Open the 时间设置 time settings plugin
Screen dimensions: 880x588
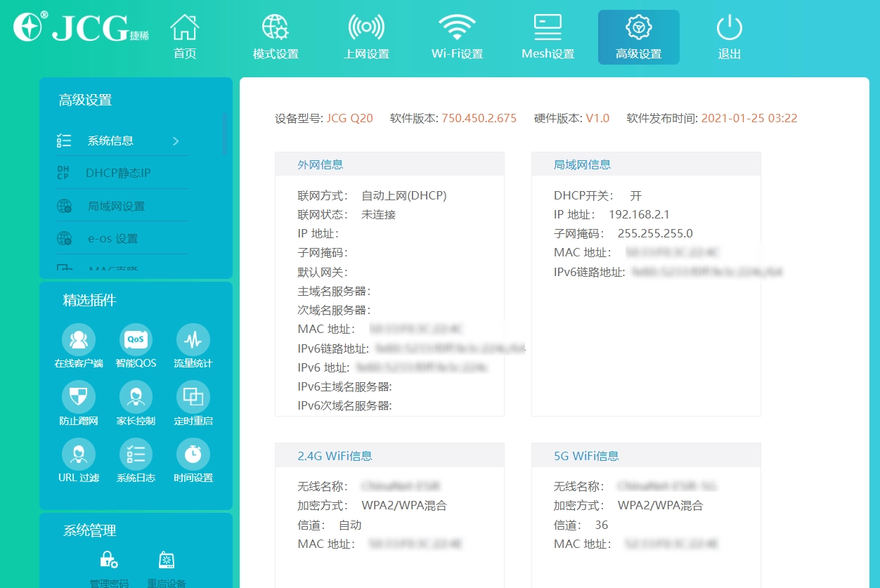pyautogui.click(x=193, y=461)
